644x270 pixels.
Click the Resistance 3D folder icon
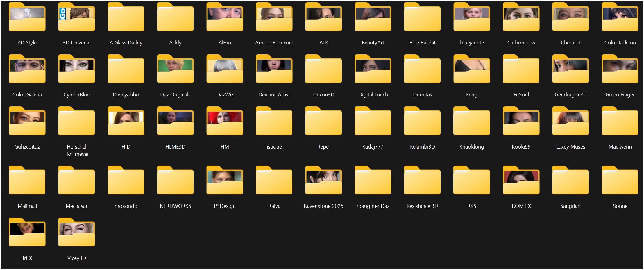[422, 180]
